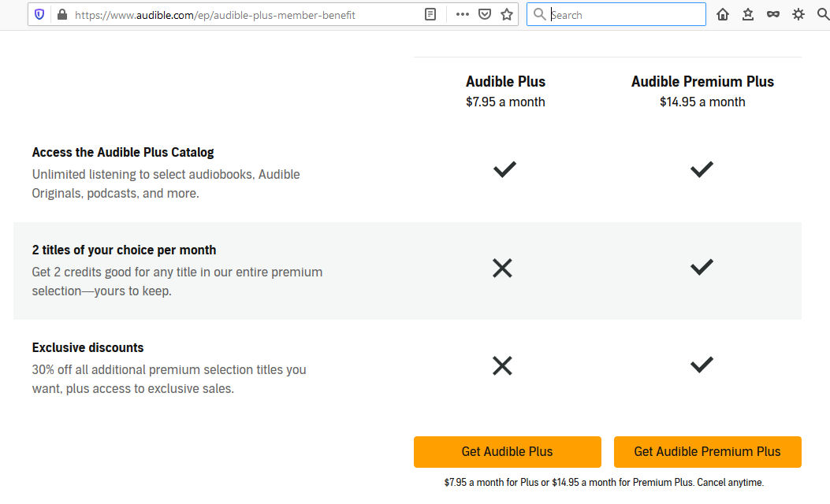This screenshot has width=830, height=504.
Task: Click the gear extension icon in toolbar
Action: (x=798, y=14)
